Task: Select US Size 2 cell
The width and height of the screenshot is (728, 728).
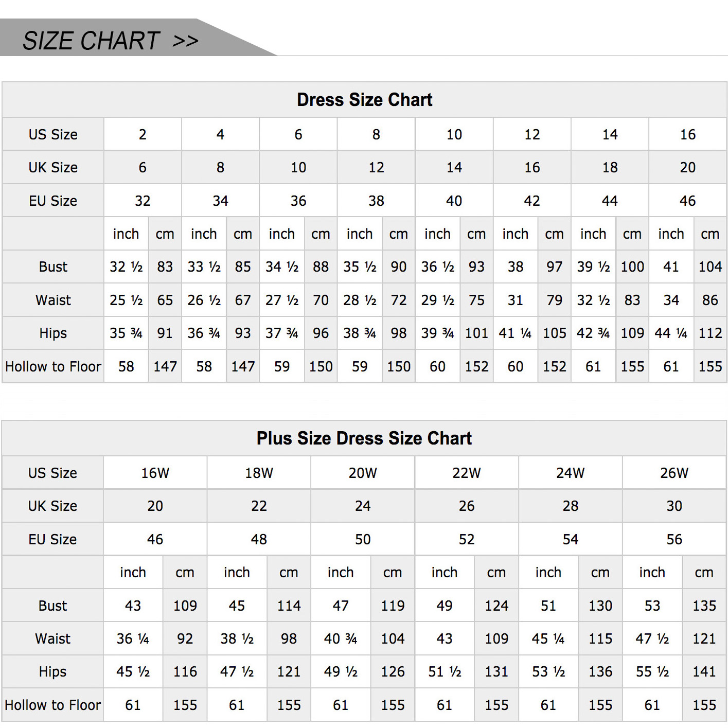Action: click(x=143, y=134)
